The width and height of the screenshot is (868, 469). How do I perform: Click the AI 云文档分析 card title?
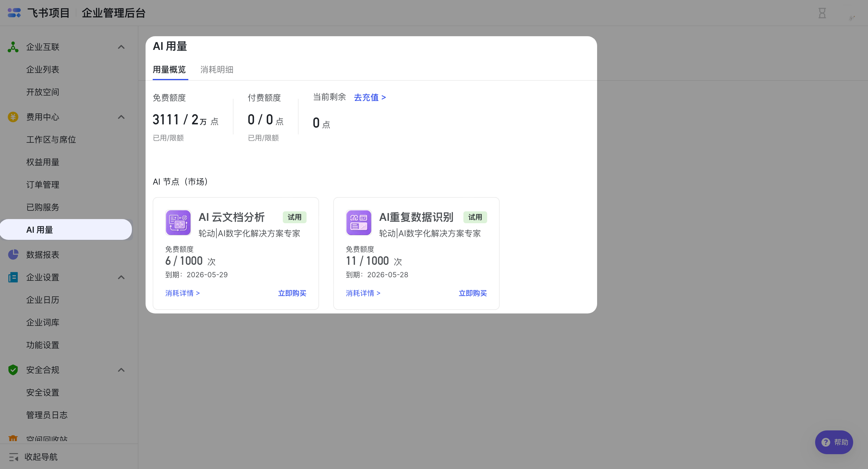click(x=231, y=217)
